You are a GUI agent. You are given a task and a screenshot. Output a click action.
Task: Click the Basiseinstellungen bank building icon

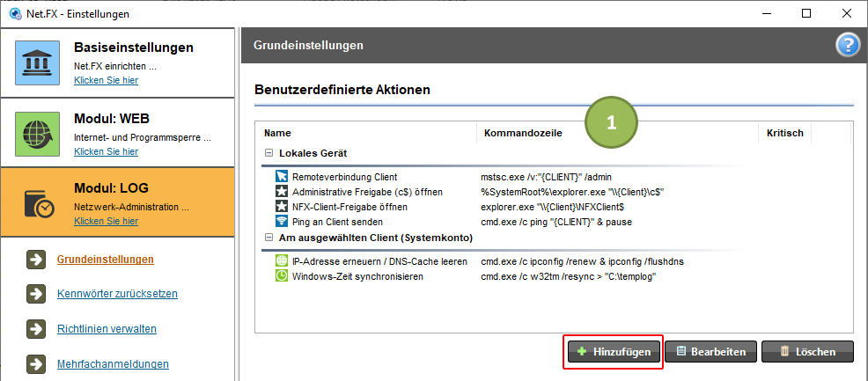click(37, 62)
